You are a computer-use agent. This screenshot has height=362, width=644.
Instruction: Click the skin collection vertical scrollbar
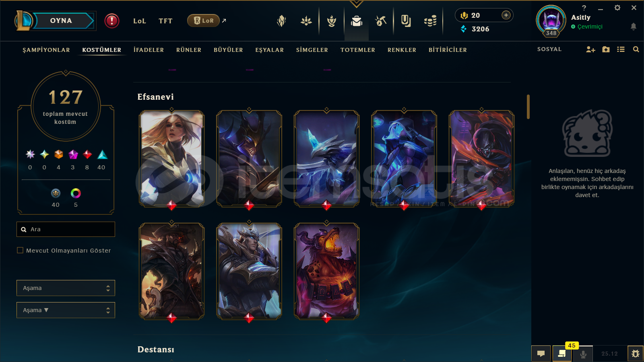coord(528,107)
